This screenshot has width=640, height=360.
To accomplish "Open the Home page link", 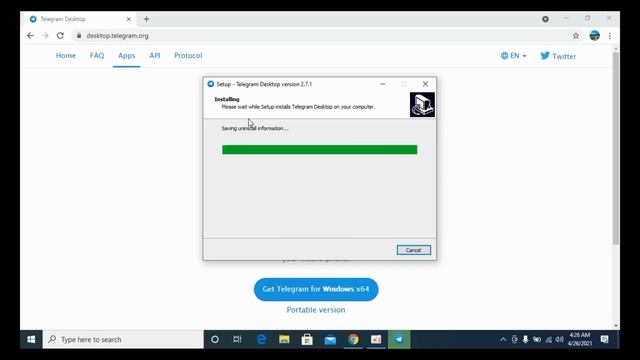I will coord(66,56).
